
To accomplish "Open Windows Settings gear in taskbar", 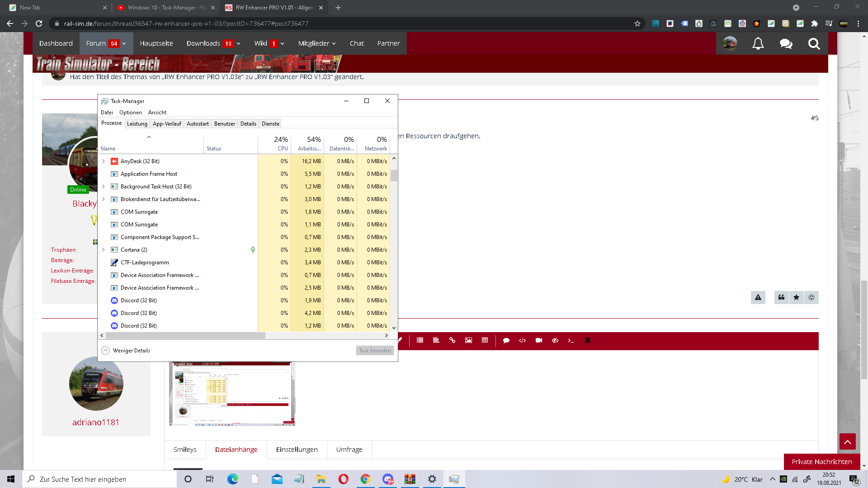I will (x=432, y=479).
